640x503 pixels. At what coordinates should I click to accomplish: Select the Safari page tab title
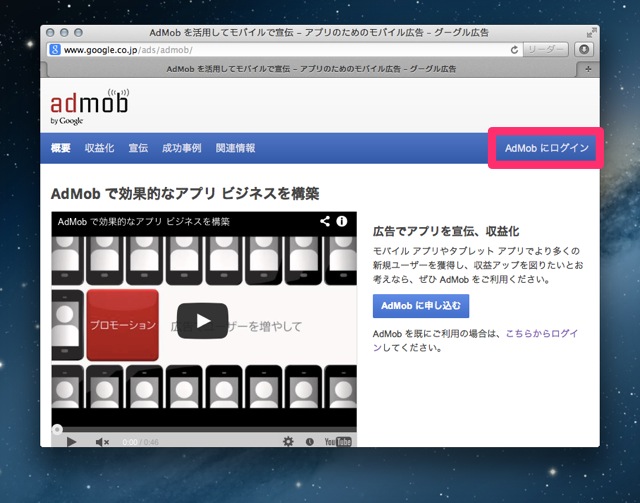click(x=311, y=69)
